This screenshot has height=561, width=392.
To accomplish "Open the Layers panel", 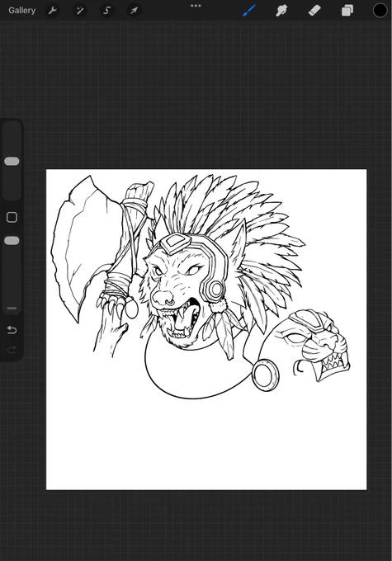I will click(347, 11).
